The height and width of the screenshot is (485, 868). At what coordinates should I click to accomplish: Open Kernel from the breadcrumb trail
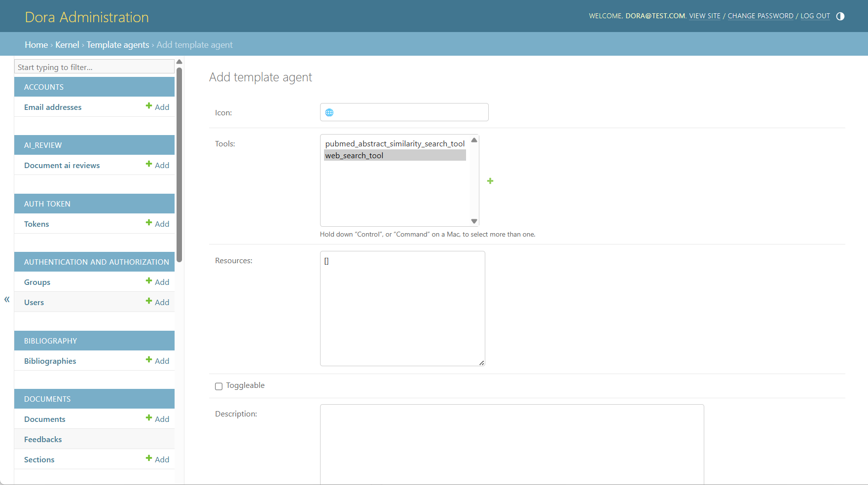coord(67,44)
